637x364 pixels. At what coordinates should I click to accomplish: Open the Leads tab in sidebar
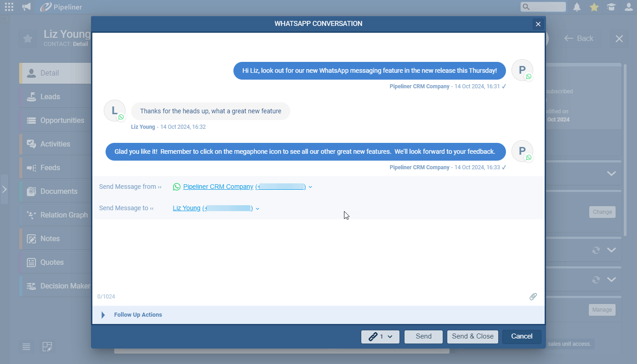pyautogui.click(x=50, y=96)
